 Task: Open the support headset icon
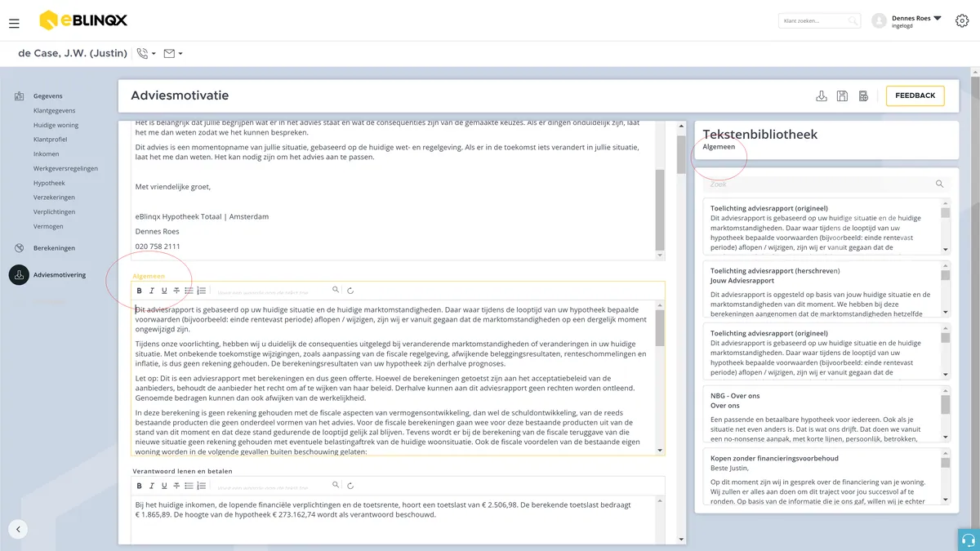[969, 540]
